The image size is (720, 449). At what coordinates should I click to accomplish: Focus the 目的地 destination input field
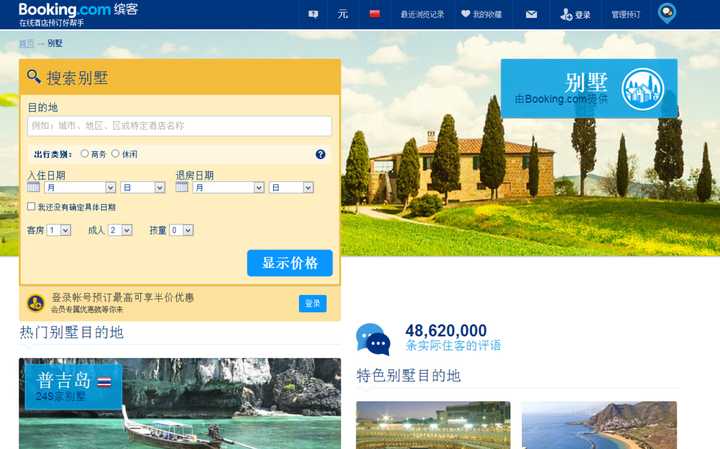coord(180,126)
